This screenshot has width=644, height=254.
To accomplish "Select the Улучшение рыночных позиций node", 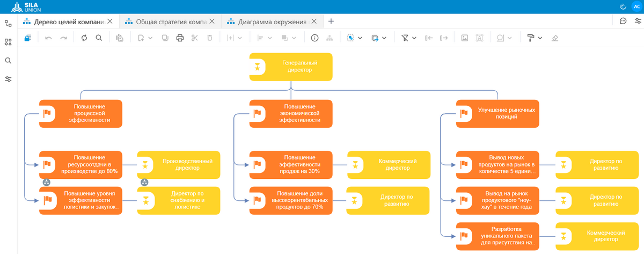I will tap(497, 113).
